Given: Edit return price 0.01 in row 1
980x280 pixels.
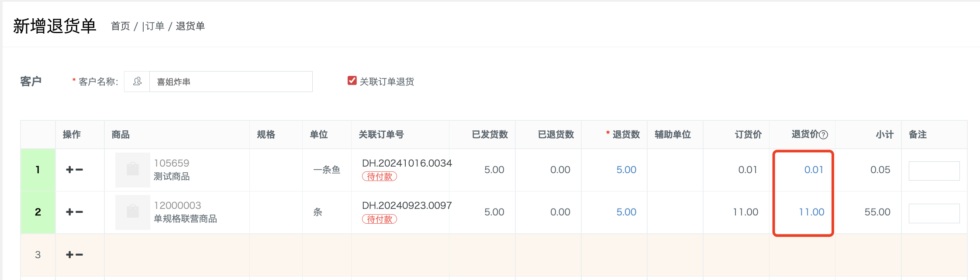Looking at the screenshot, I should pyautogui.click(x=814, y=170).
